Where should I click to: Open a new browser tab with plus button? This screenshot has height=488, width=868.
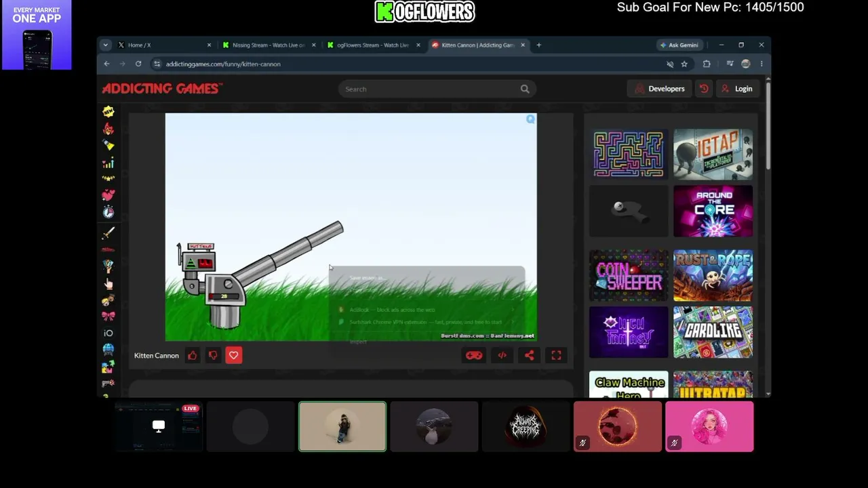(x=539, y=45)
